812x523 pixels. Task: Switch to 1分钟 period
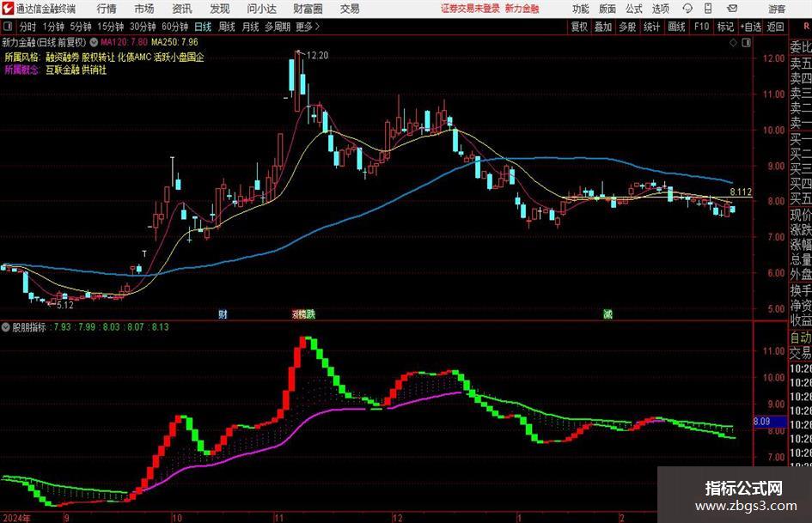[53, 27]
